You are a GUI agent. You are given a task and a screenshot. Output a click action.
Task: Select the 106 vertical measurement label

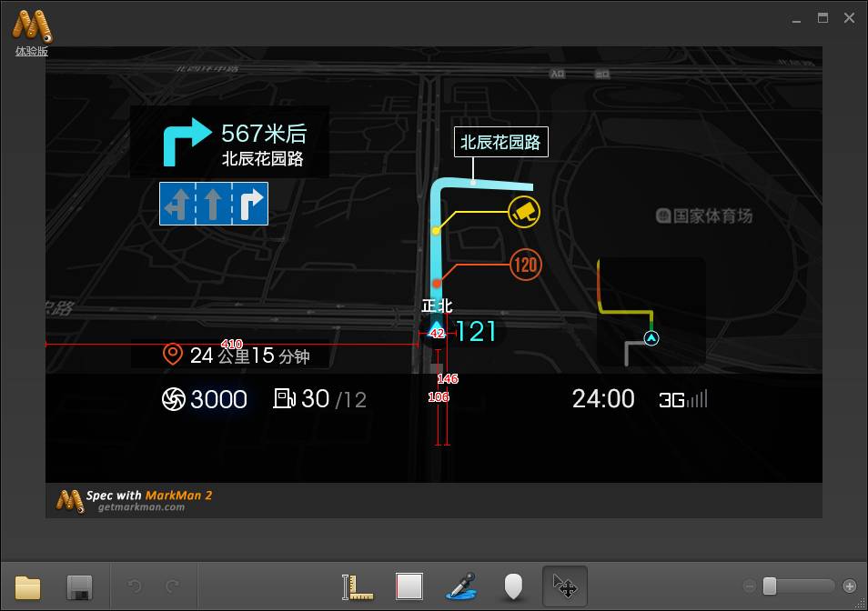click(x=439, y=397)
